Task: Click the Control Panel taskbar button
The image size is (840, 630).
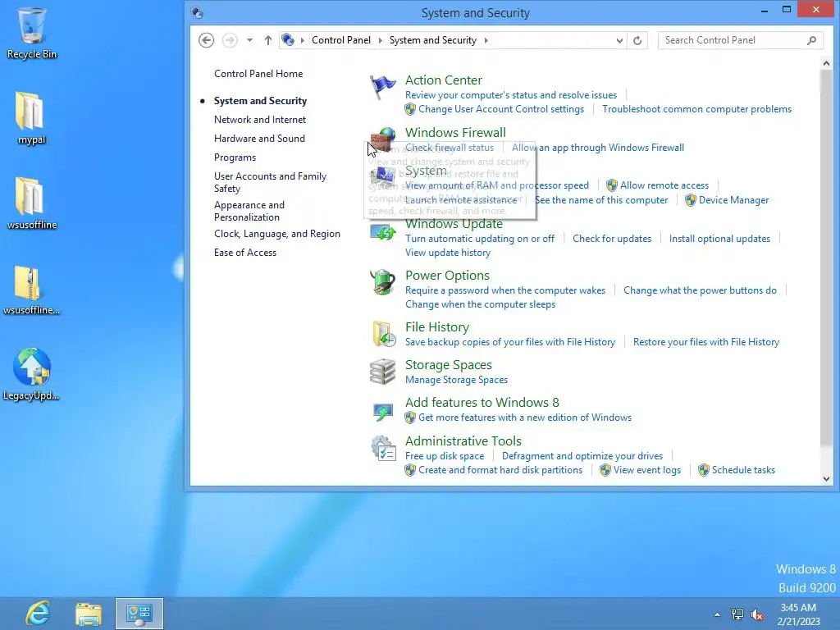Action: click(x=139, y=614)
